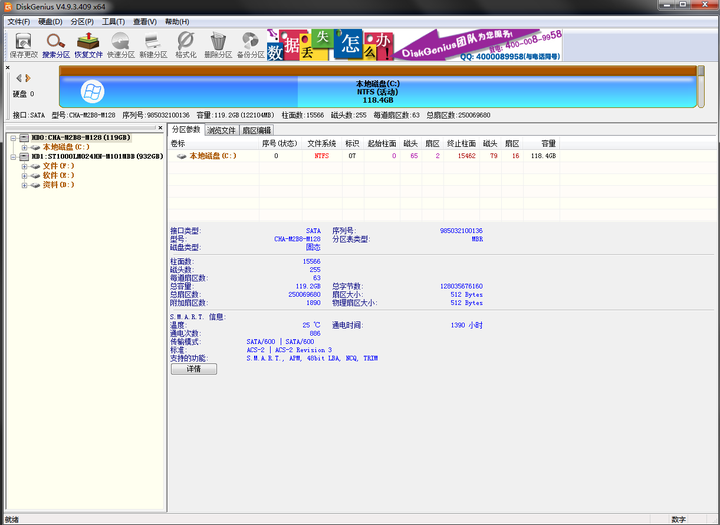Select the 搜索分区 search partition tool

[56, 45]
